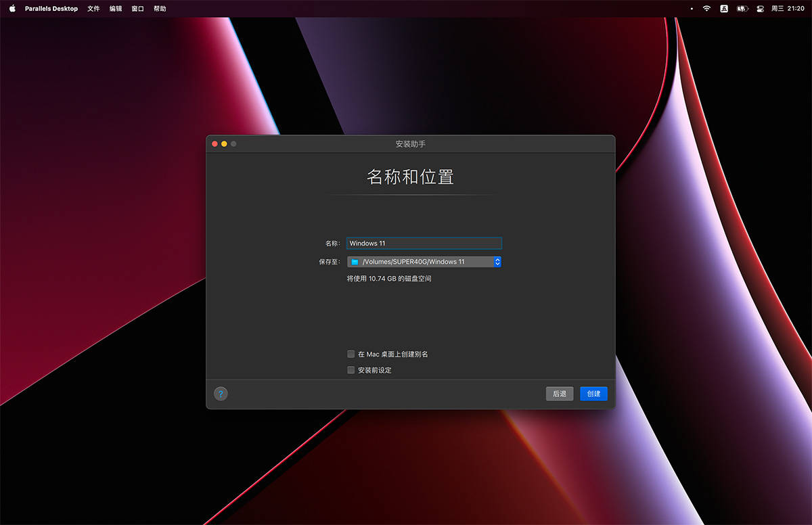Click the blue 创建 button
The image size is (812, 525).
(593, 394)
